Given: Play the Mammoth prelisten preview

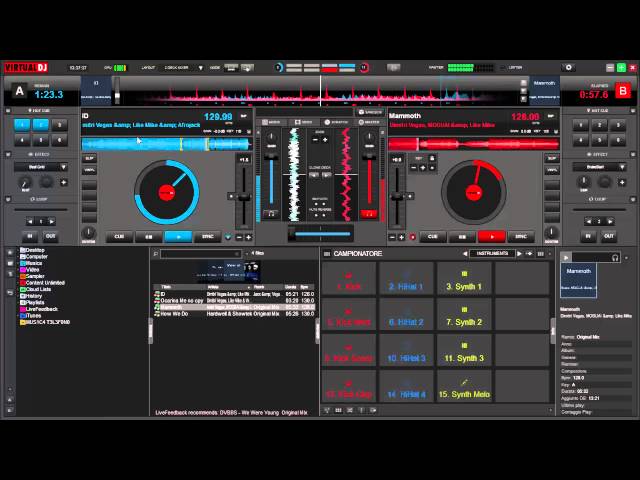Looking at the screenshot, I should (x=565, y=257).
